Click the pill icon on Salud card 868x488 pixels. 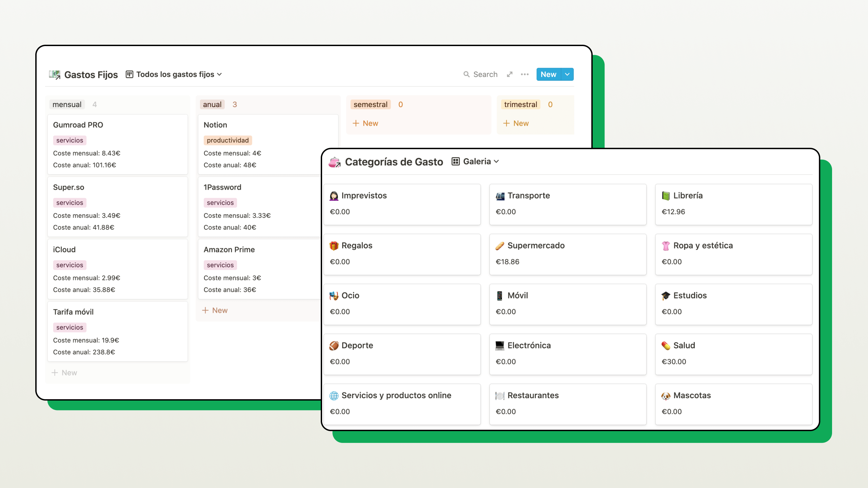[x=666, y=346]
